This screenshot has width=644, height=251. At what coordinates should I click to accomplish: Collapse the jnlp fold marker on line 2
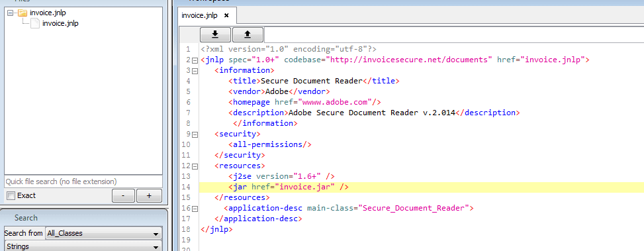pos(195,60)
